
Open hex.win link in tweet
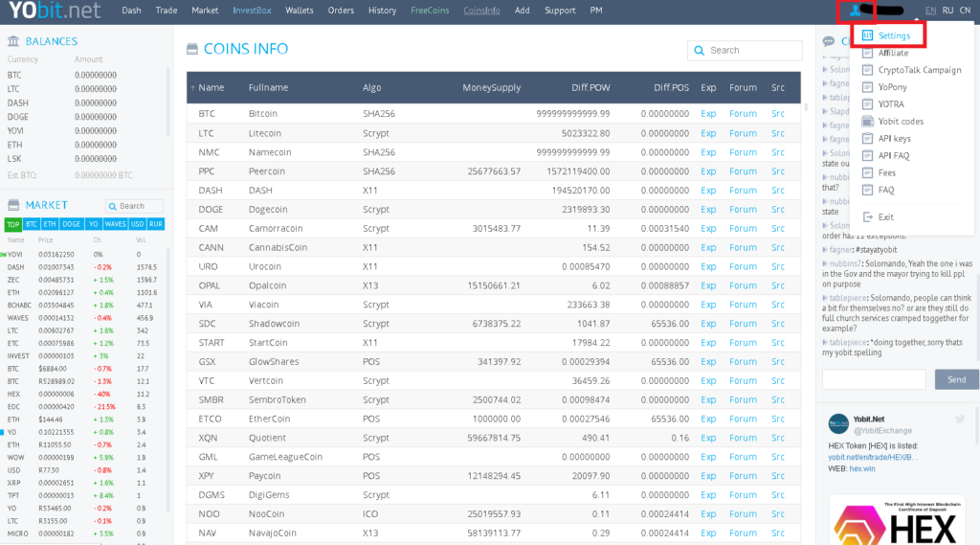pos(862,468)
